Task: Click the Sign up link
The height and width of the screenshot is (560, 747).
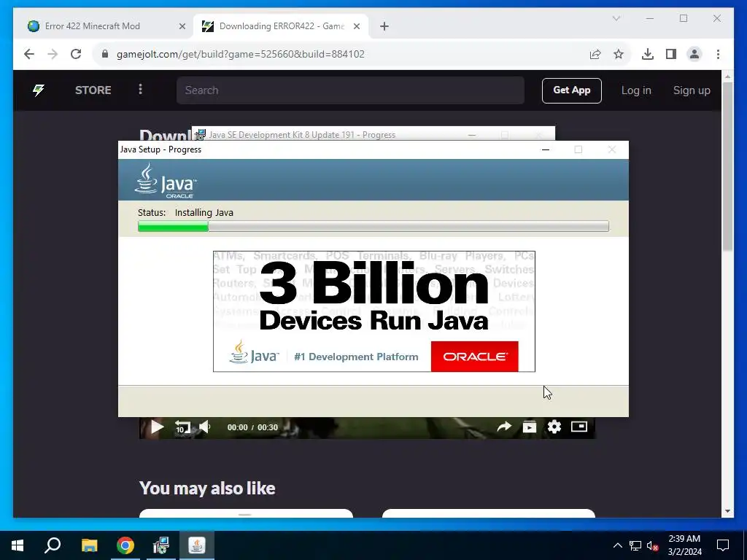Action: pyautogui.click(x=692, y=90)
